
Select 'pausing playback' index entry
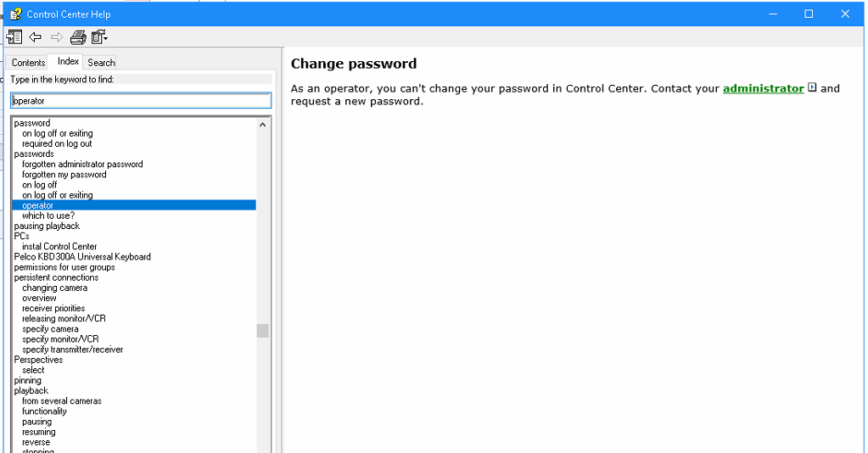pos(47,226)
